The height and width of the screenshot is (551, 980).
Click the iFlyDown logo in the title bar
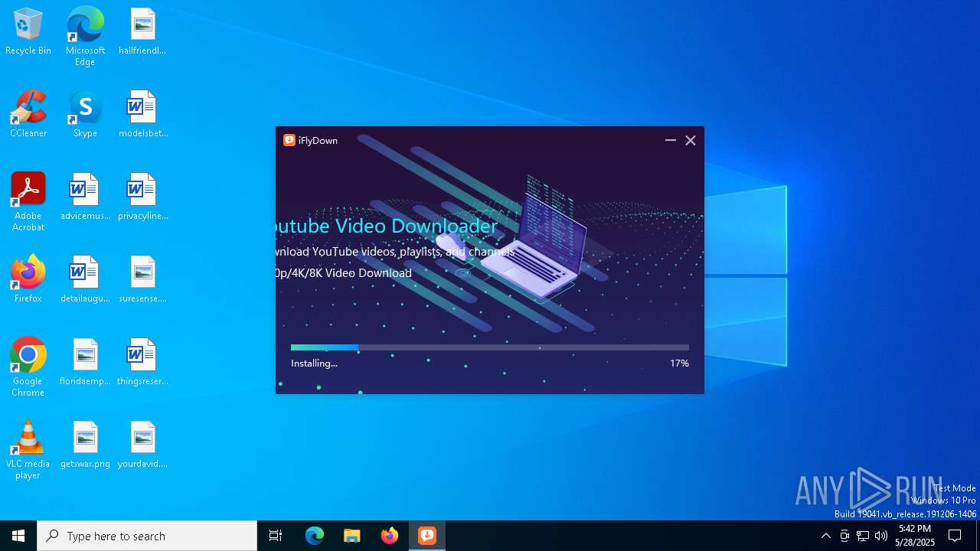point(289,140)
